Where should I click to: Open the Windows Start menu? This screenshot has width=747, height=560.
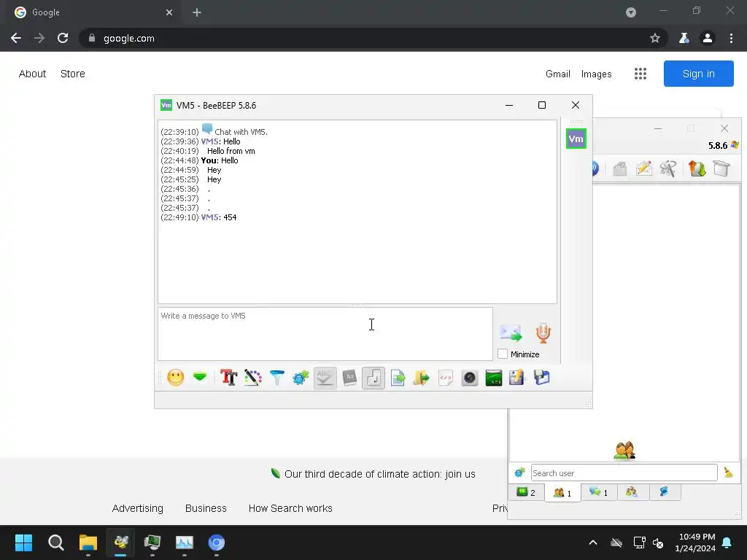coord(23,542)
